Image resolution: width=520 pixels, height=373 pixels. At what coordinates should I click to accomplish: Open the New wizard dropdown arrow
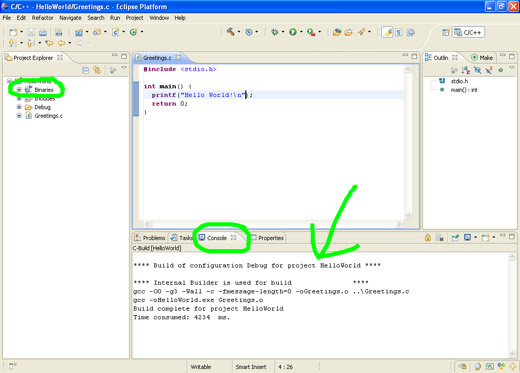pos(21,32)
